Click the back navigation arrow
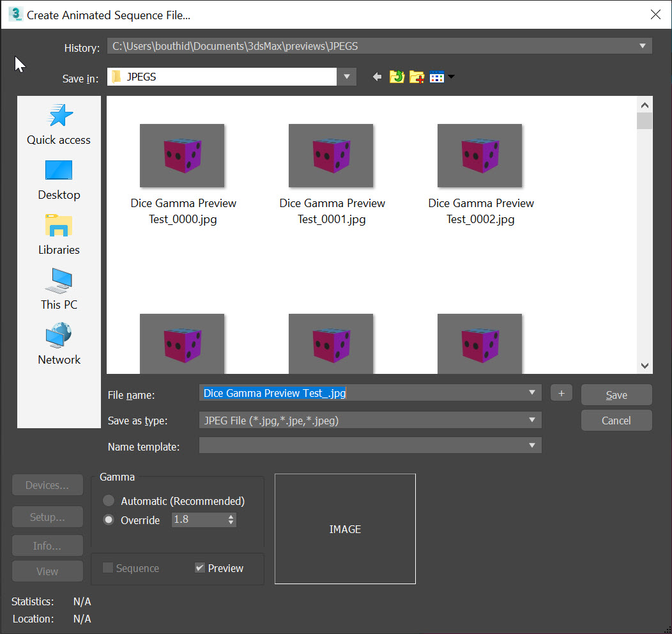 click(376, 76)
